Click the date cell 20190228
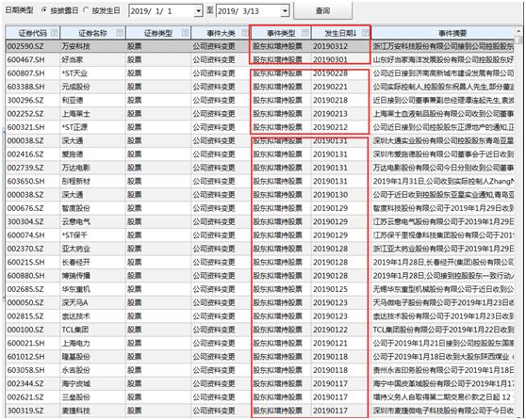 (341, 73)
